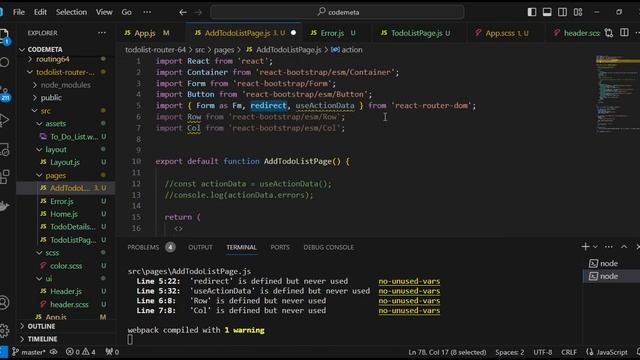Open Source Control view in activity bar
640x360 pixels.
tap(5, 94)
